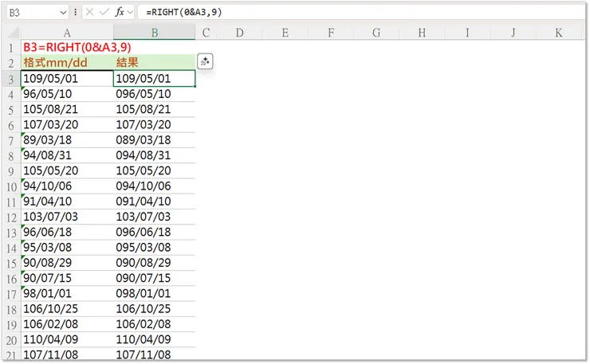Image resolution: width=590 pixels, height=364 pixels.
Task: Select column C header
Action: pyautogui.click(x=206, y=33)
